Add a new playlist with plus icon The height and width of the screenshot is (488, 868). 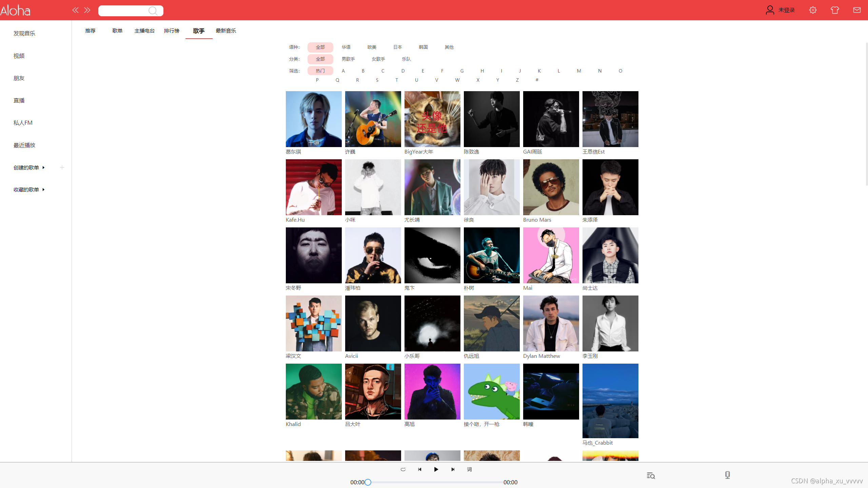click(62, 167)
